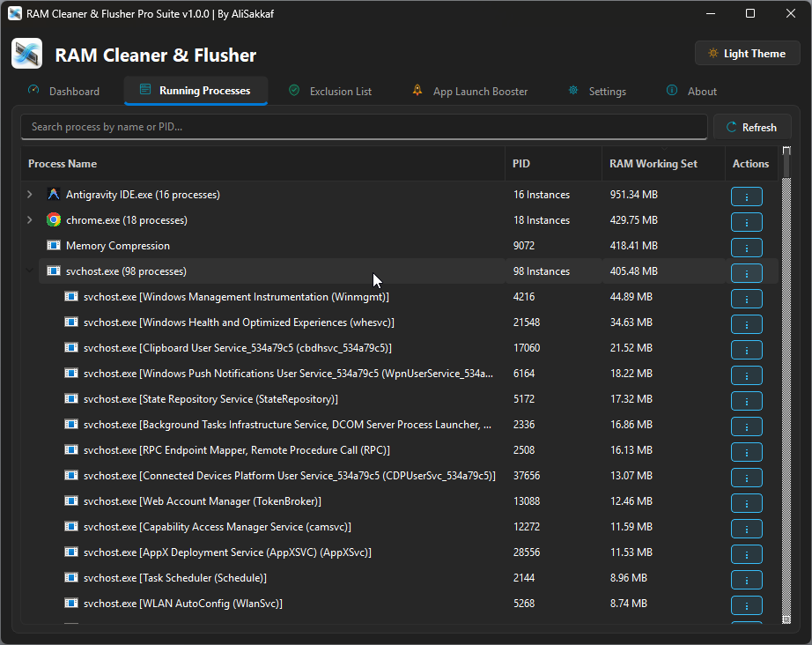Open the Exclusion List tab
Screen dimensions: 812x645
pos(330,91)
